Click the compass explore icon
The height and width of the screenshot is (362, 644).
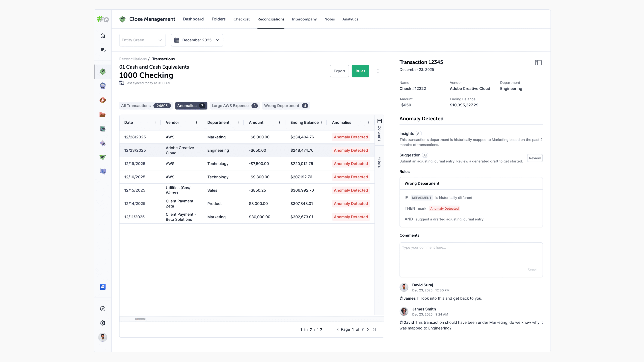tap(102, 309)
